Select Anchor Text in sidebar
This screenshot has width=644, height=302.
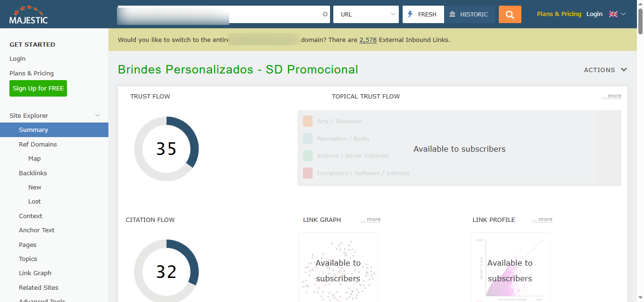pos(37,230)
